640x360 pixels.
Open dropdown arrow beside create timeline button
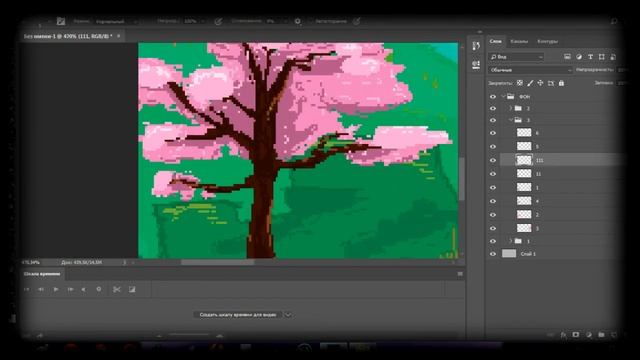pos(288,315)
